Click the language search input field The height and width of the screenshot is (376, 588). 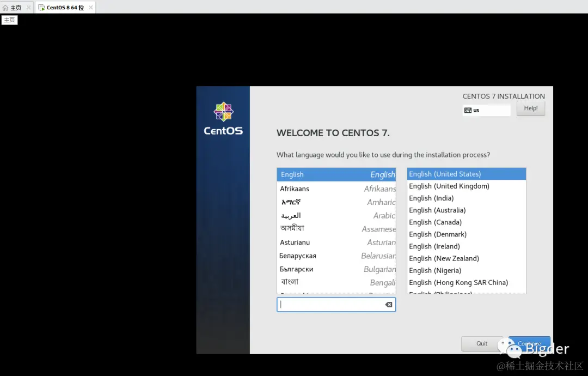(336, 304)
